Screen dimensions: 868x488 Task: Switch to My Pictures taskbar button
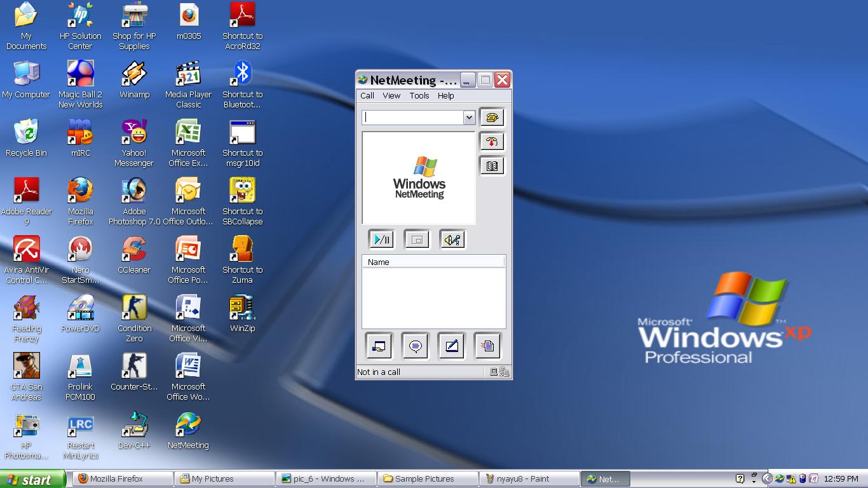[225, 479]
